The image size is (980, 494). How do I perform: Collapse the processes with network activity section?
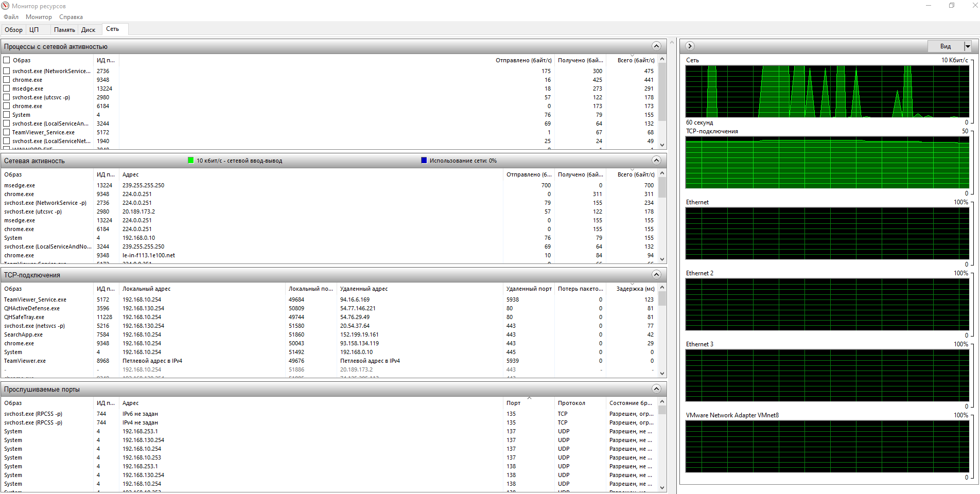[656, 46]
